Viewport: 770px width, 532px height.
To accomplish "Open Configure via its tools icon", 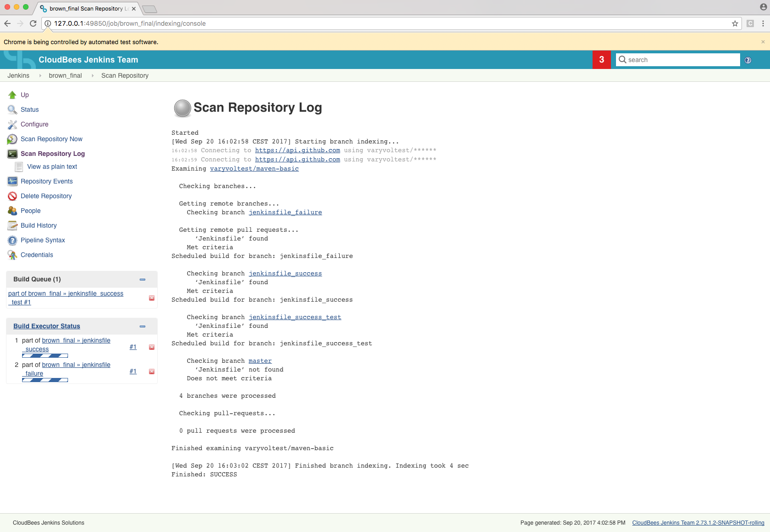I will [12, 124].
